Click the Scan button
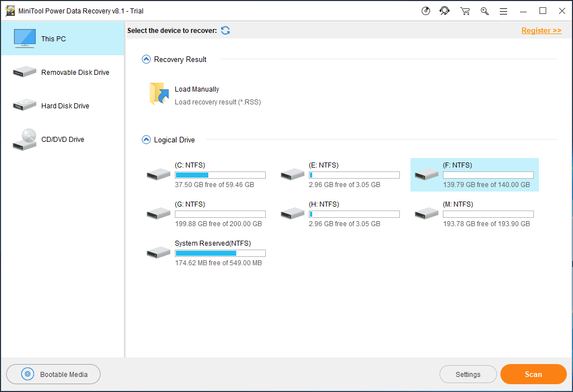Image resolution: width=573 pixels, height=392 pixels. [533, 374]
